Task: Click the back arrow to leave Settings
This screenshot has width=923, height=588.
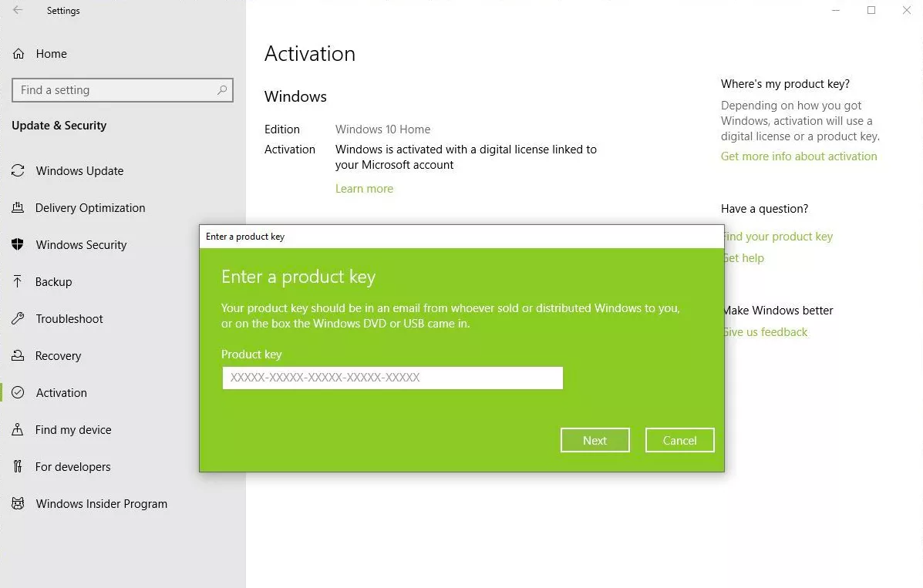Action: coord(17,10)
